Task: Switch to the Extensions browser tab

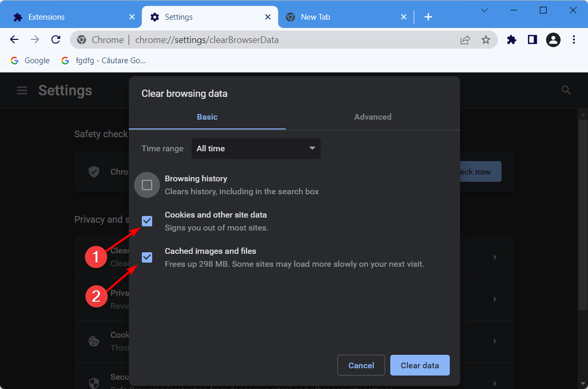Action: point(71,17)
